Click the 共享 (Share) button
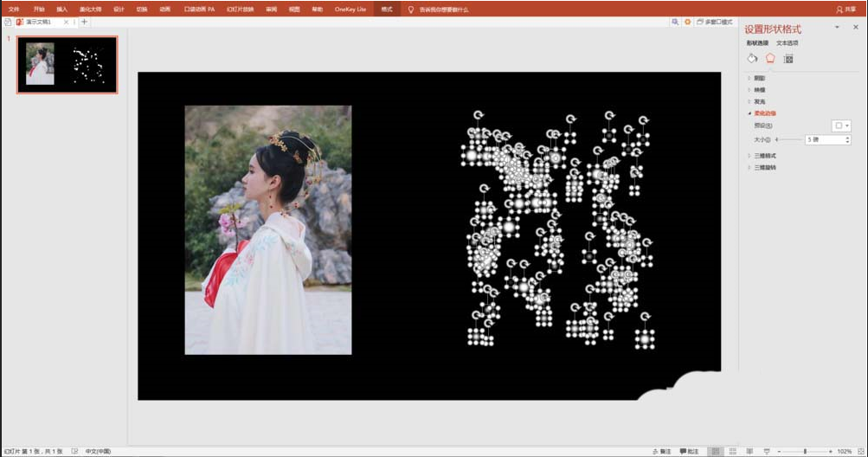Image resolution: width=868 pixels, height=457 pixels. 845,10
